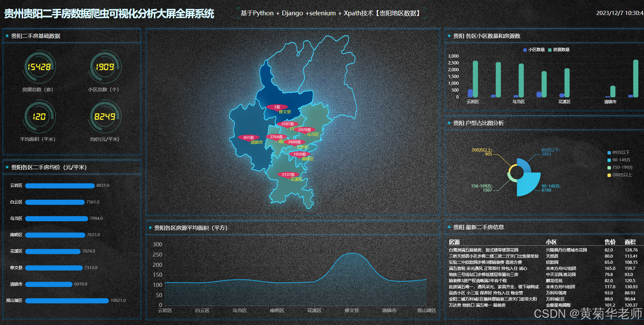Viewport: 644px width, 325px height.
Task: Click the 贵阳各区二手房均价 panel title
Action: click(x=49, y=167)
